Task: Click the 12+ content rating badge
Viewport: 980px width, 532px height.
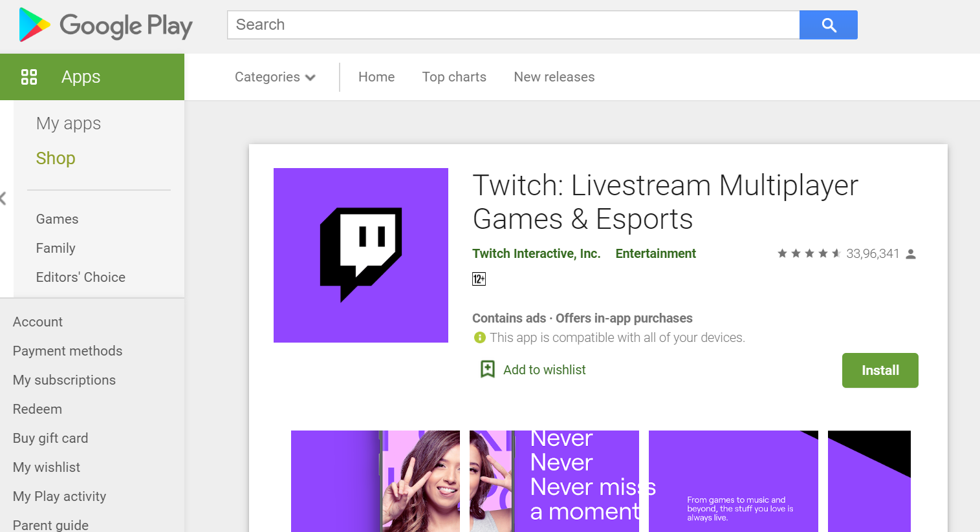Action: 479,279
